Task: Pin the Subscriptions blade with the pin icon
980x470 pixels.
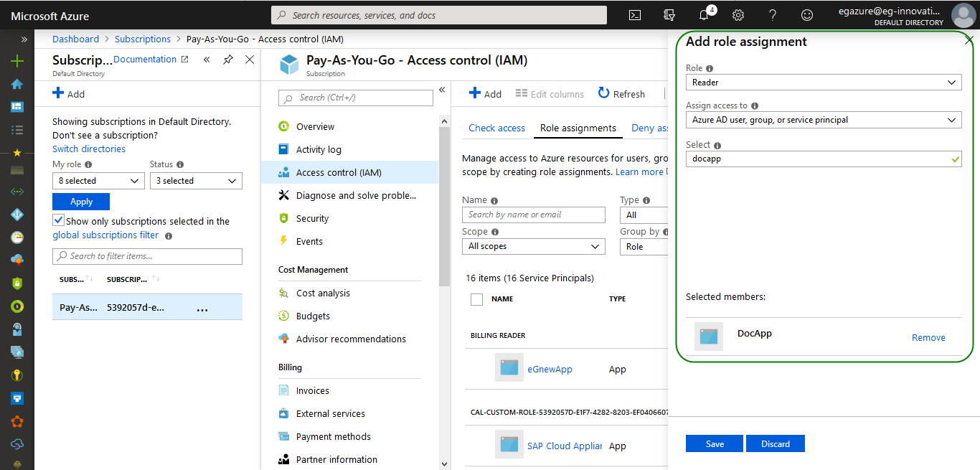Action: pyautogui.click(x=228, y=60)
